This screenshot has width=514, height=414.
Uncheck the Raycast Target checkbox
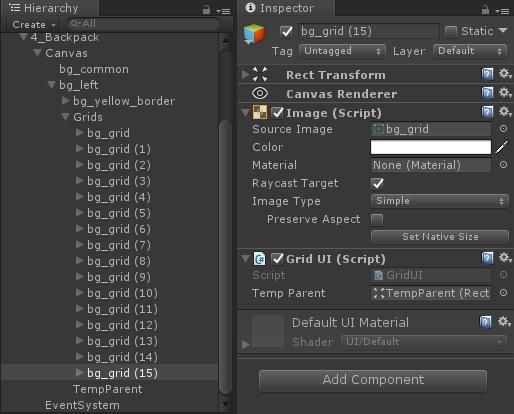[377, 183]
